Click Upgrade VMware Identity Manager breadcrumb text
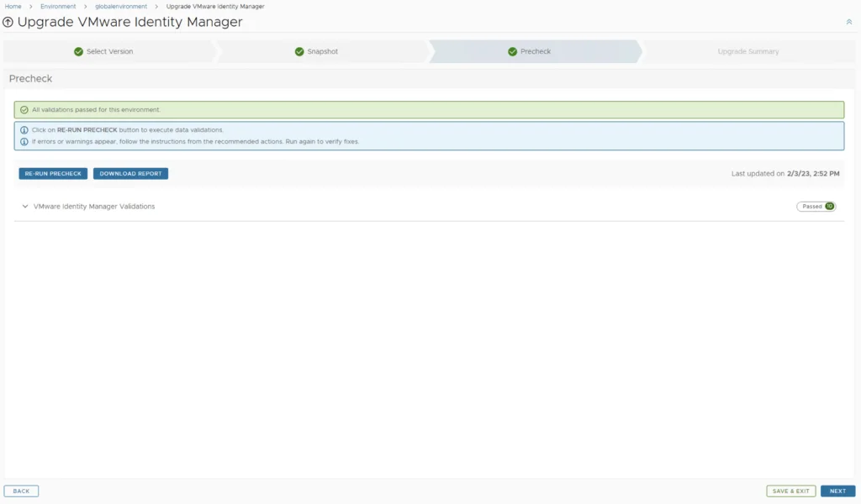Image resolution: width=861 pixels, height=504 pixels. click(215, 7)
